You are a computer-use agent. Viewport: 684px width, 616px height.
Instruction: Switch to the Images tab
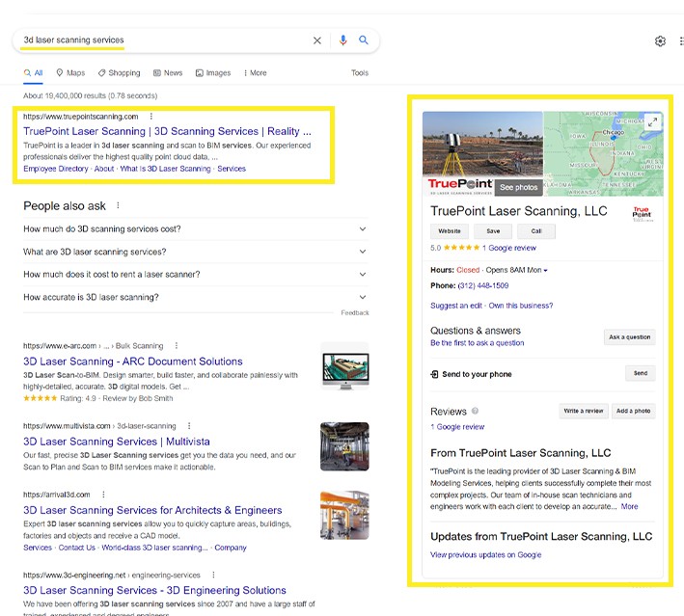coord(213,73)
